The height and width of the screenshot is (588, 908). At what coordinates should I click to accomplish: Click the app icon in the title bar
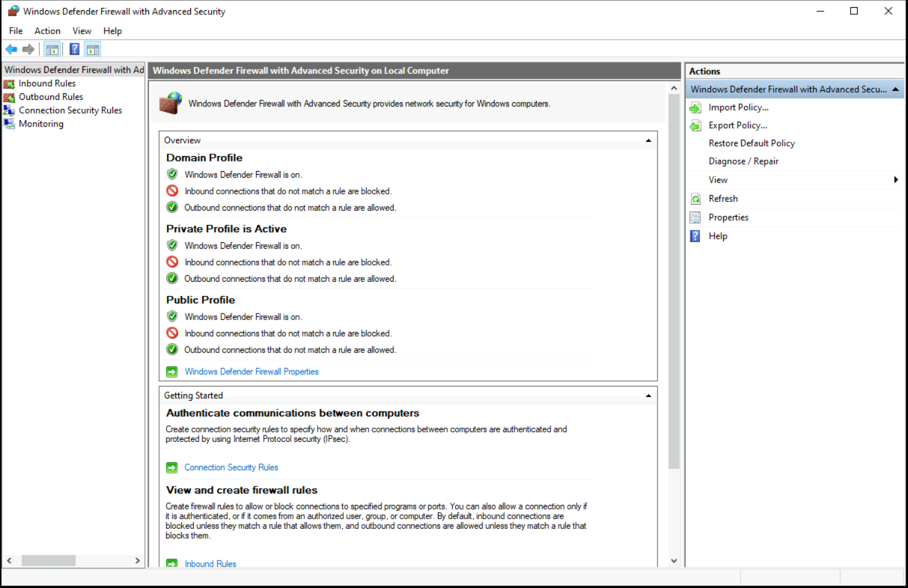[x=13, y=11]
